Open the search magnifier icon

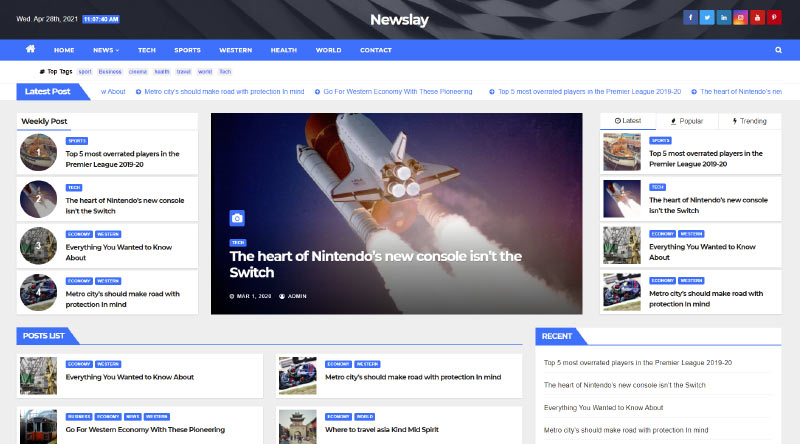tap(778, 50)
